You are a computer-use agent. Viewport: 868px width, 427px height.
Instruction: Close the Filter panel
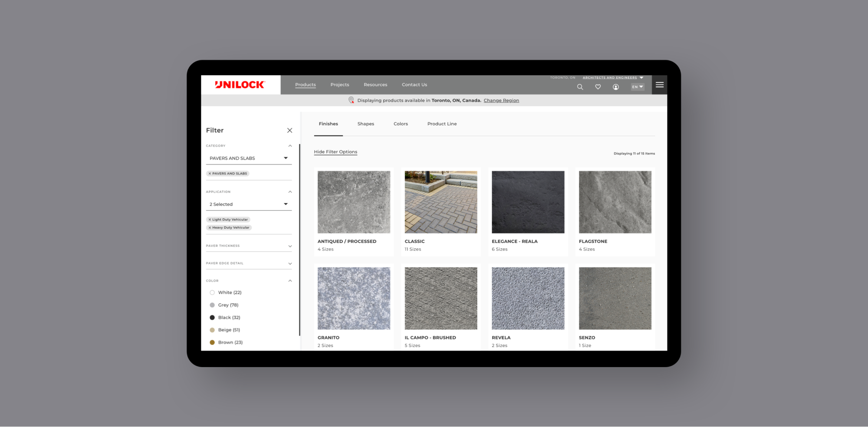[x=289, y=131]
